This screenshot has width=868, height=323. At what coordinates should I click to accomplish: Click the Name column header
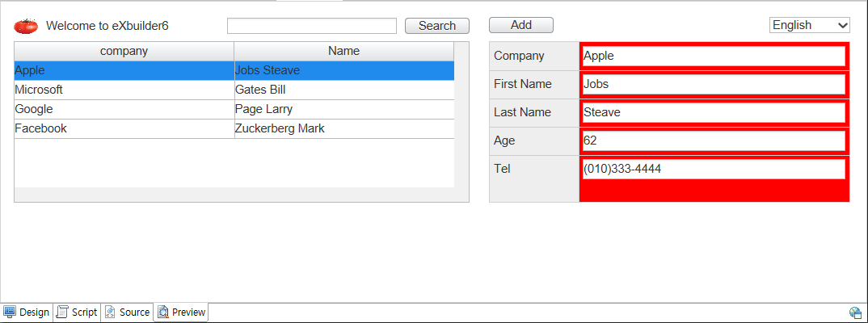(343, 52)
